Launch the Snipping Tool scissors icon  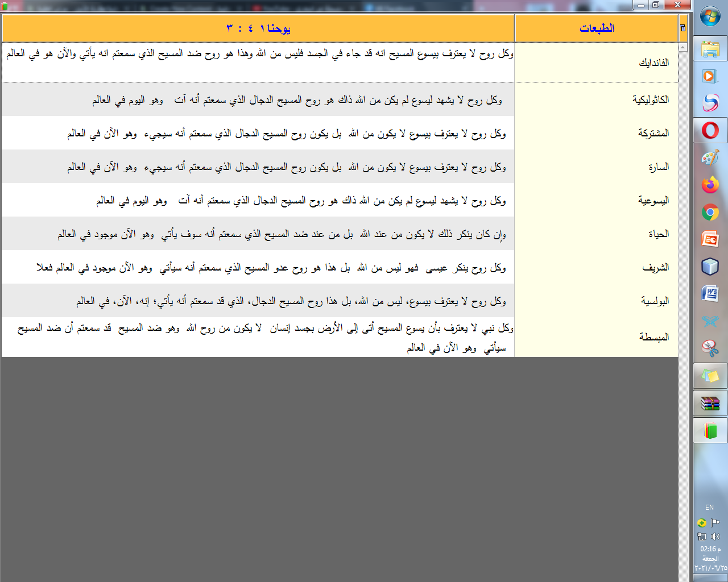click(710, 348)
